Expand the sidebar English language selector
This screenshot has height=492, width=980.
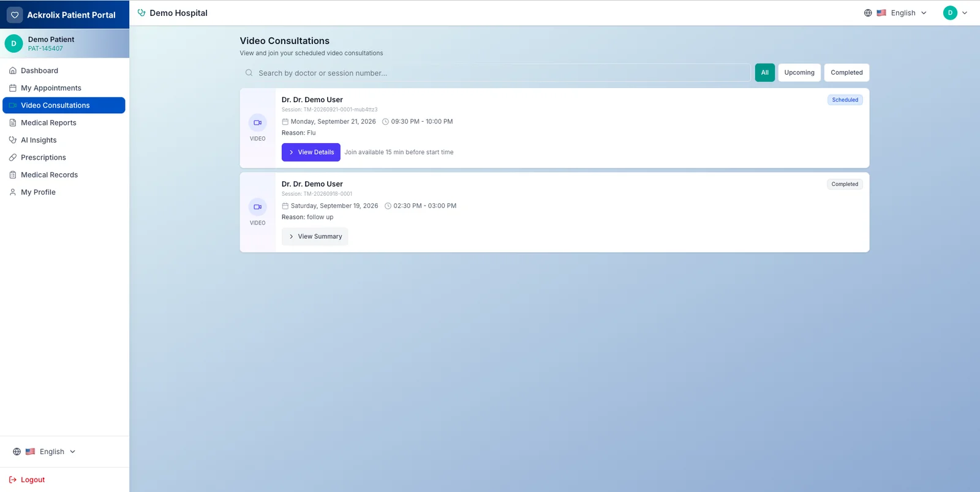[x=44, y=452]
